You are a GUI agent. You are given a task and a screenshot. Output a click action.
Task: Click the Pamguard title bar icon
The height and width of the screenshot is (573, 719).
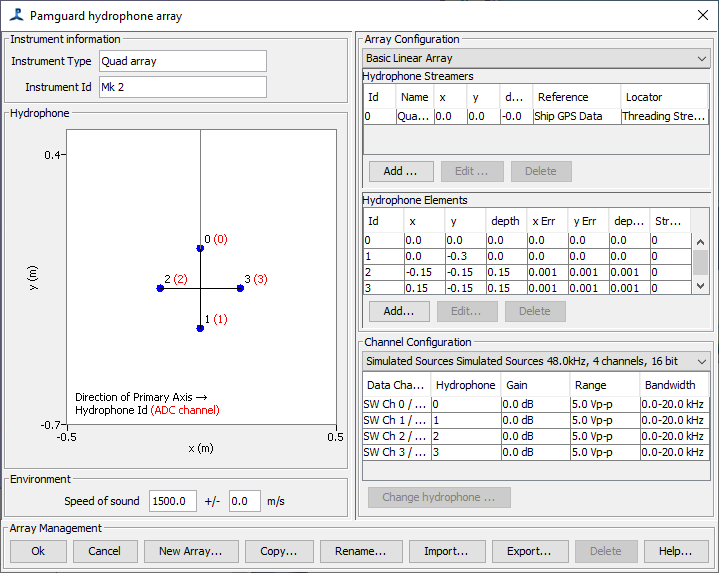point(17,15)
